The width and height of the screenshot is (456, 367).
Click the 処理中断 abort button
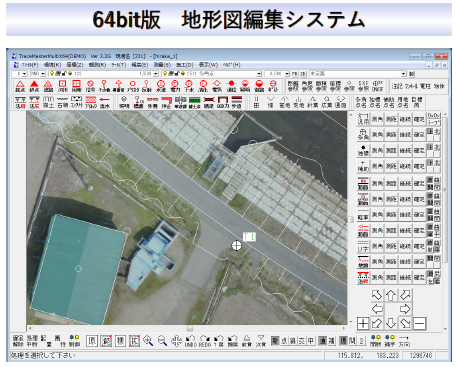[32, 341]
